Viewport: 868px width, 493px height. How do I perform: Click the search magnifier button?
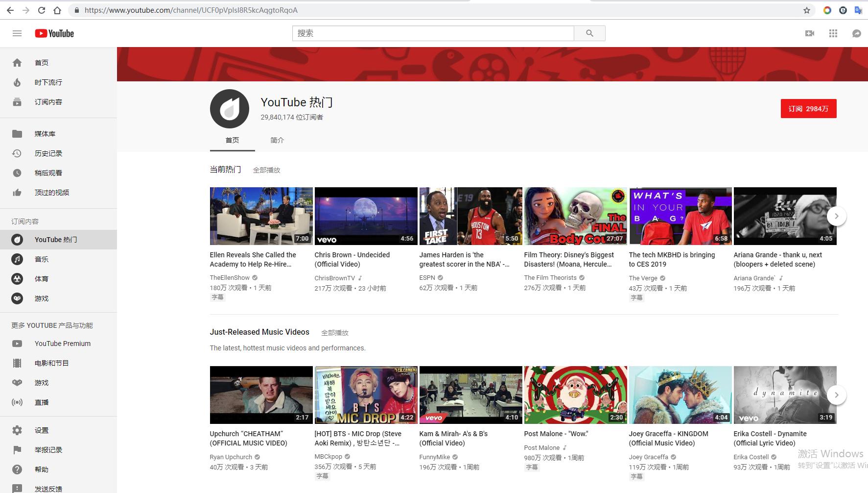(x=589, y=33)
